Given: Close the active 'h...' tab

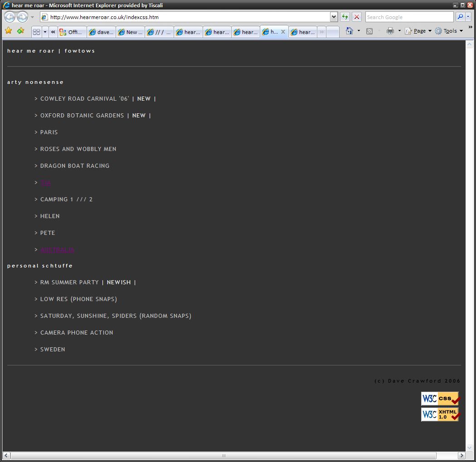Looking at the screenshot, I should 283,32.
